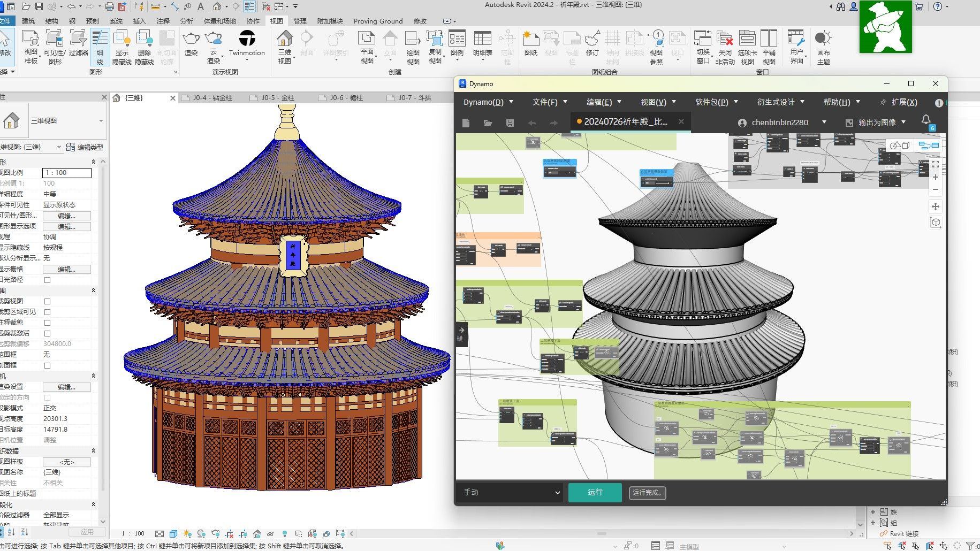Open Dynamo 软件包(P) menu

pyautogui.click(x=717, y=102)
